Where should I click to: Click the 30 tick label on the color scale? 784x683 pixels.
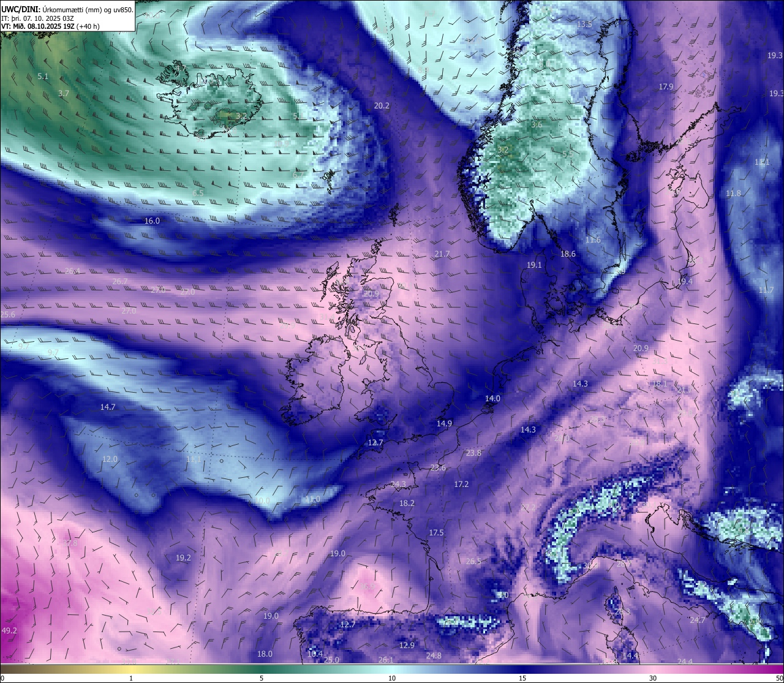(x=653, y=678)
